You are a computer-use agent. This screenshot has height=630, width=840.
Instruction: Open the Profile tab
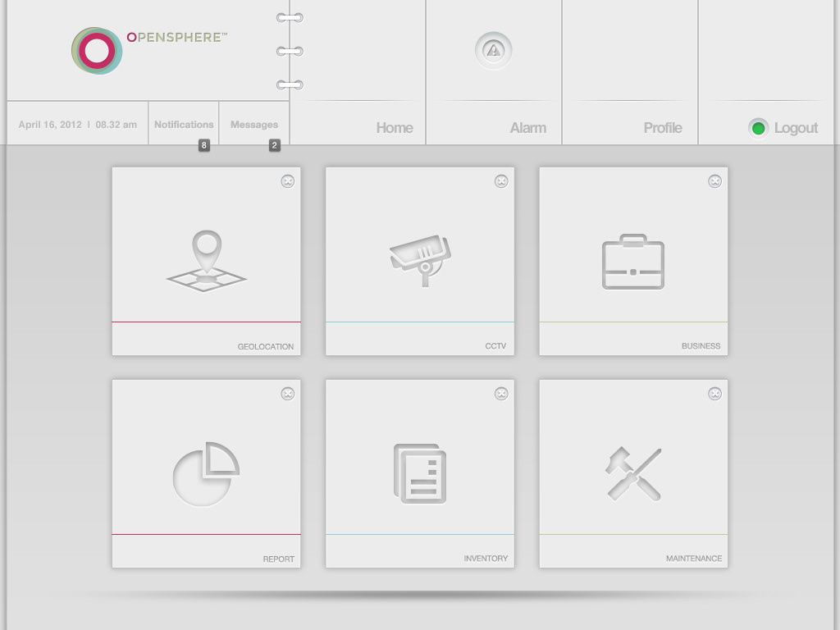[662, 127]
